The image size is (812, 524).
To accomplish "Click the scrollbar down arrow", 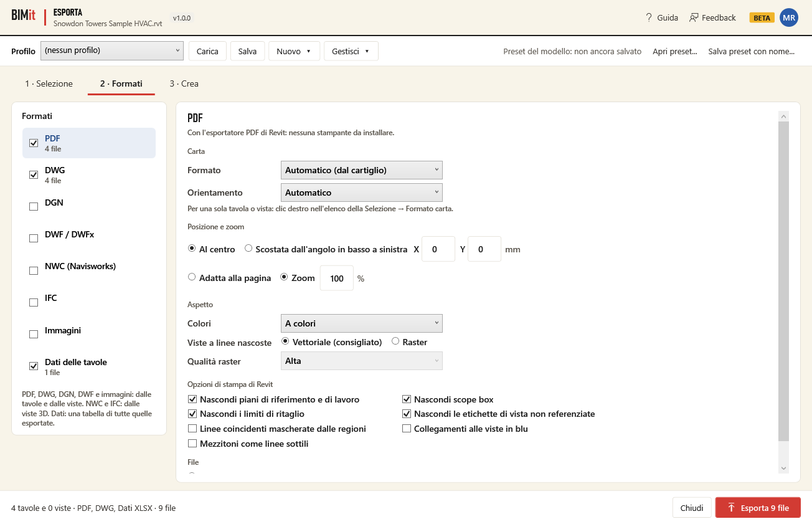I will [783, 468].
